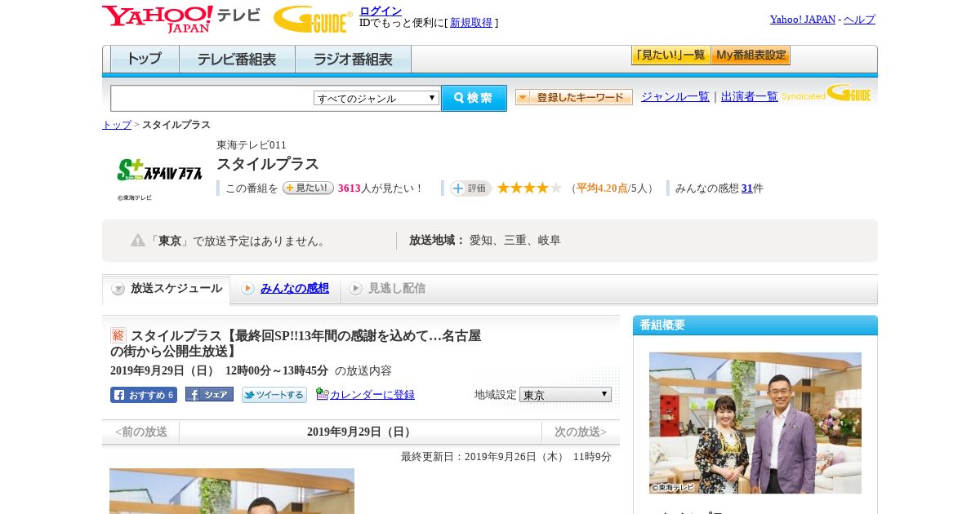
Task: Click the program title スタイルプラス heading
Action: pos(268,164)
